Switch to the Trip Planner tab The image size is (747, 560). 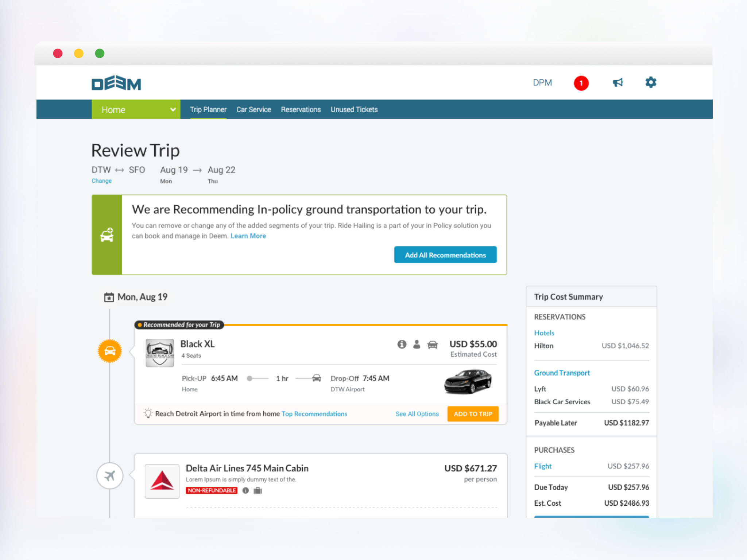coord(208,109)
